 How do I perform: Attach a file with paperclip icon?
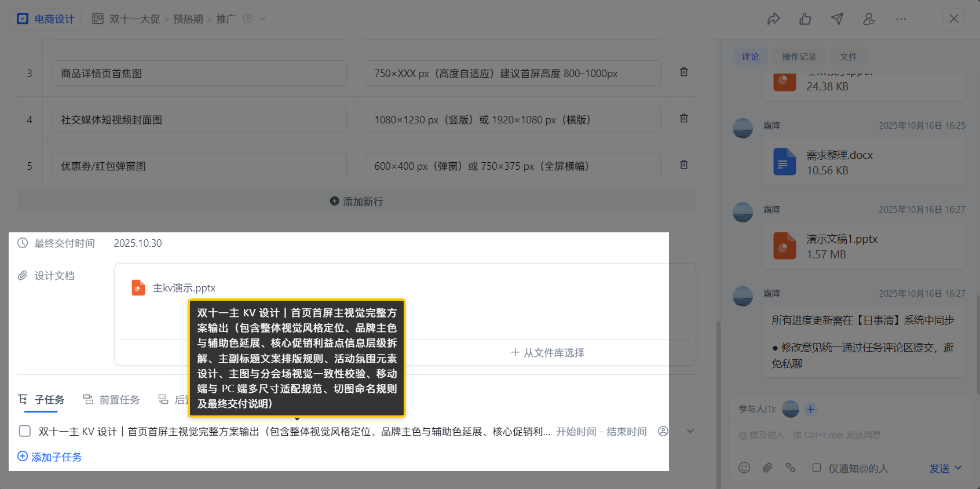pos(767,468)
